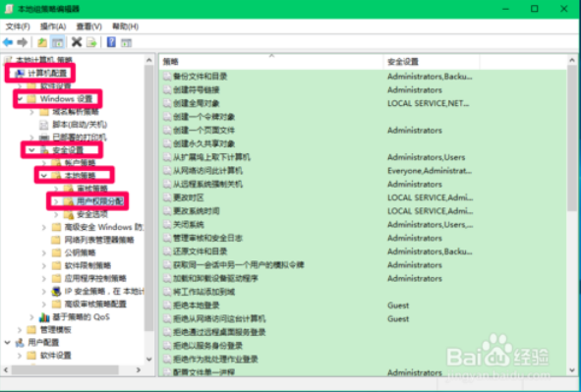Click the 已部署的打印机 printer icon
581x392 pixels.
[44, 138]
